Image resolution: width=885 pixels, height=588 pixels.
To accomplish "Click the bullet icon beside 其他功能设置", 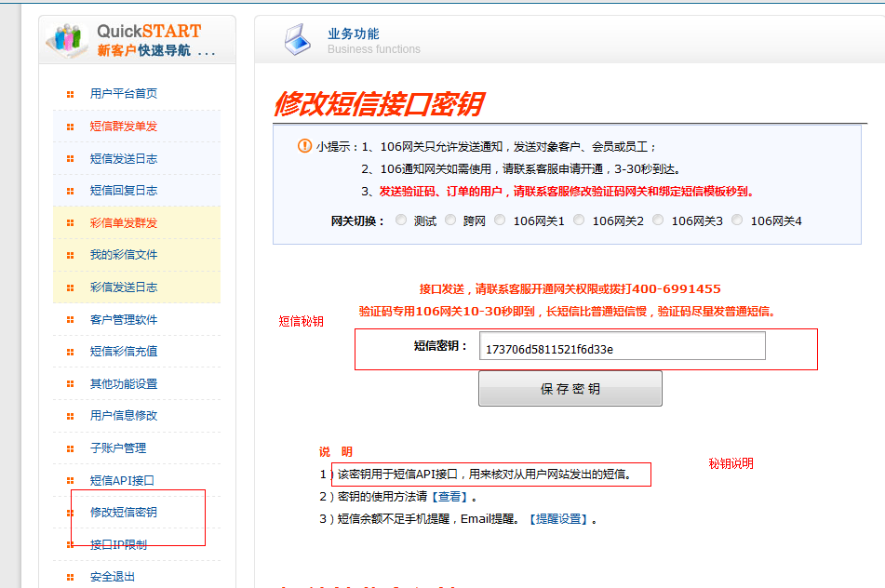I will pos(70,384).
